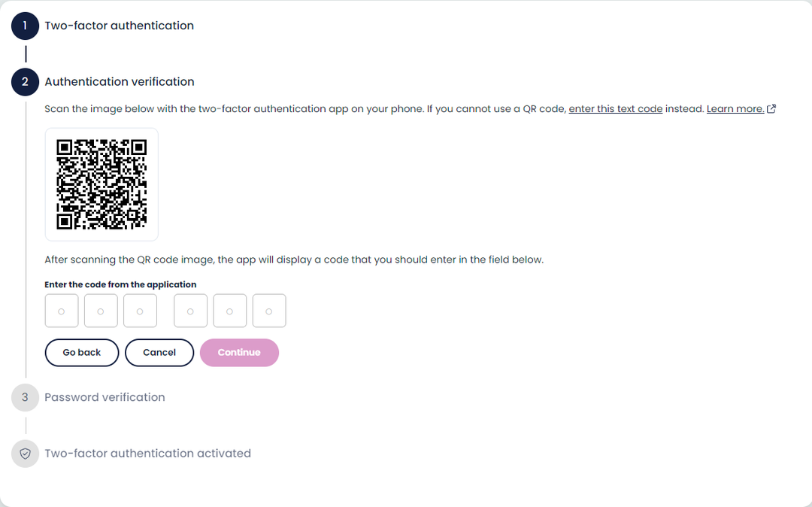This screenshot has width=812, height=507.
Task: Click the step 1 circle icon
Action: pos(25,26)
